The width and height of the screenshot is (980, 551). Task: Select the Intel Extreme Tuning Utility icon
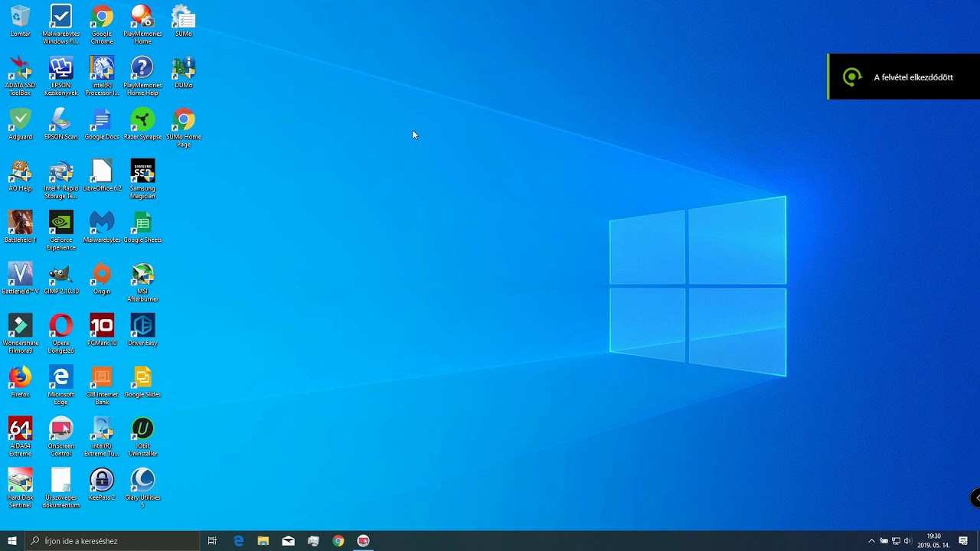(x=102, y=436)
